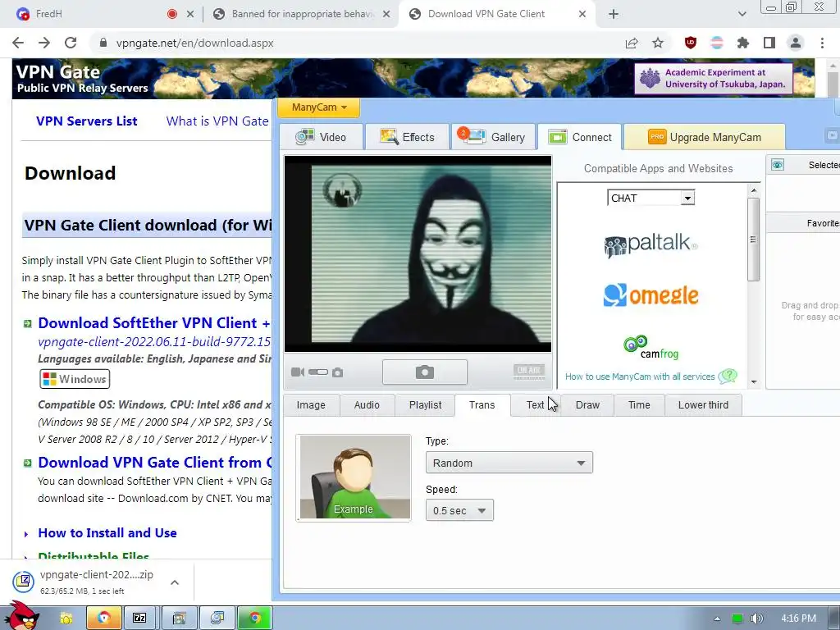The height and width of the screenshot is (630, 840).
Task: Expand the download item options chevron
Action: coord(175,582)
